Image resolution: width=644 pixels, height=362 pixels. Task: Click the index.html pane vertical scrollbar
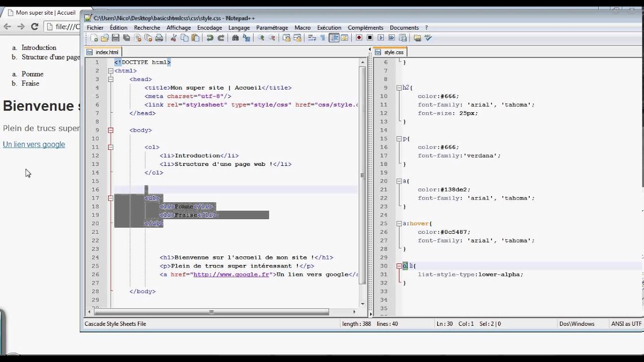(x=362, y=182)
